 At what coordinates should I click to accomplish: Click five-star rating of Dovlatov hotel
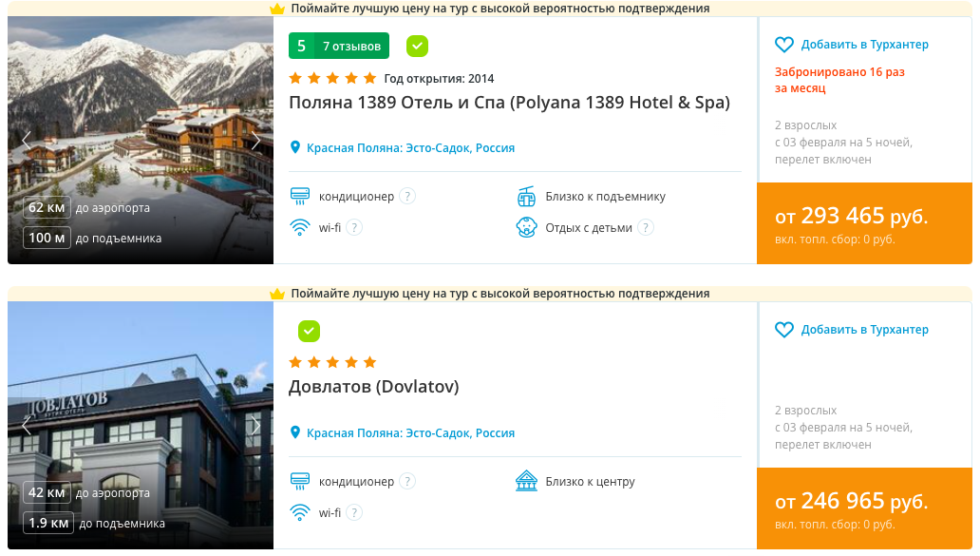pos(332,362)
